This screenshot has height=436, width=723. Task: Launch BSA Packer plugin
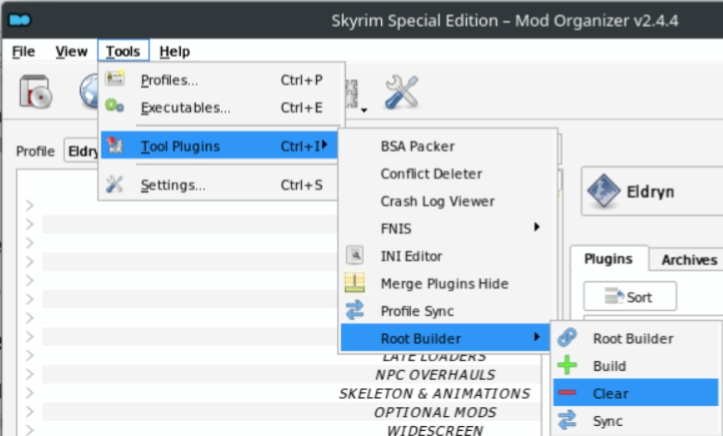[447, 146]
